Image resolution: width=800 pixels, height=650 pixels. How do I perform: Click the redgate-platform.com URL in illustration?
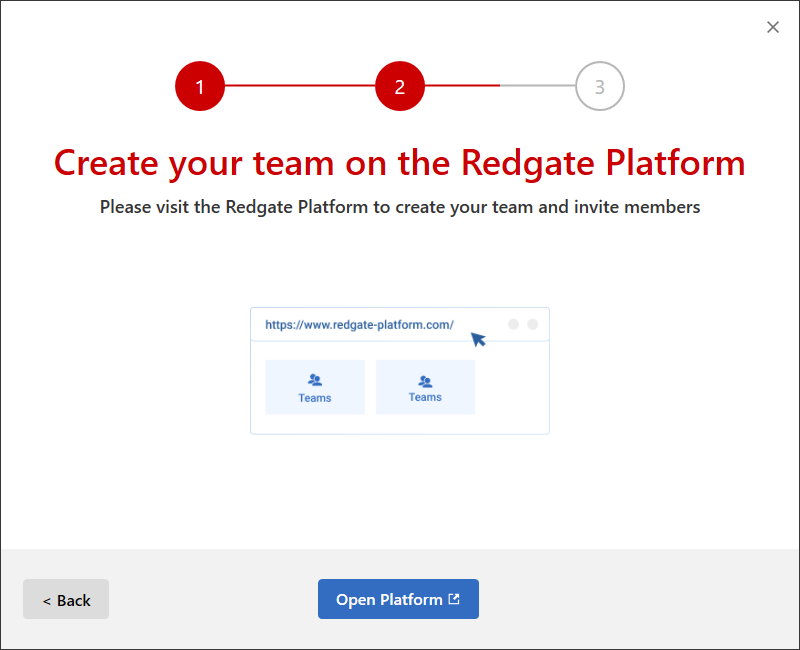359,324
